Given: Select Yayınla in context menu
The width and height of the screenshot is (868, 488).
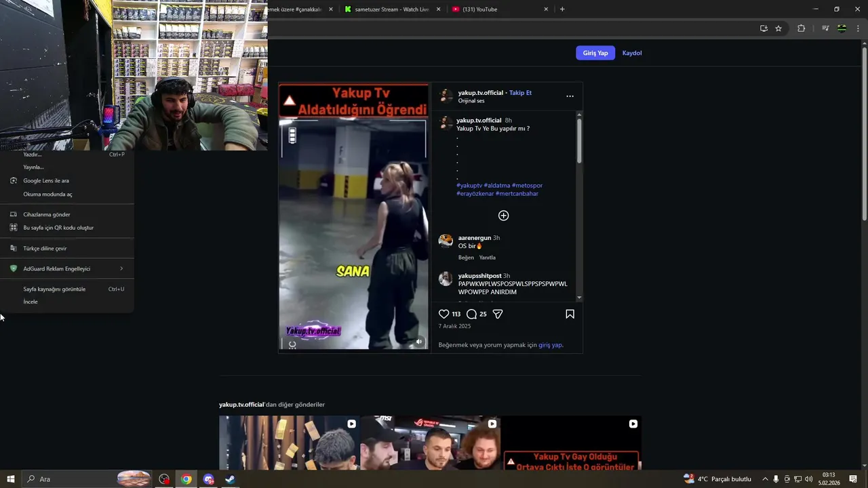Looking at the screenshot, I should [67, 167].
